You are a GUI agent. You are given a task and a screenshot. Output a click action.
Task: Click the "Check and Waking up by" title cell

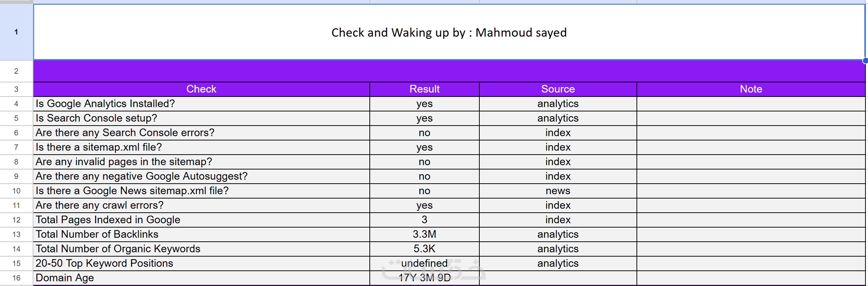[x=449, y=33]
